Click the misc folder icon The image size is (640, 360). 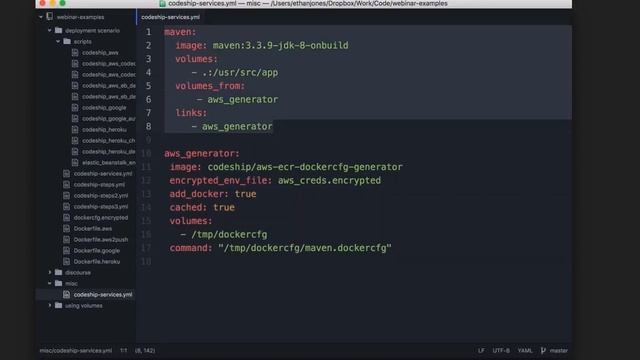point(59,283)
